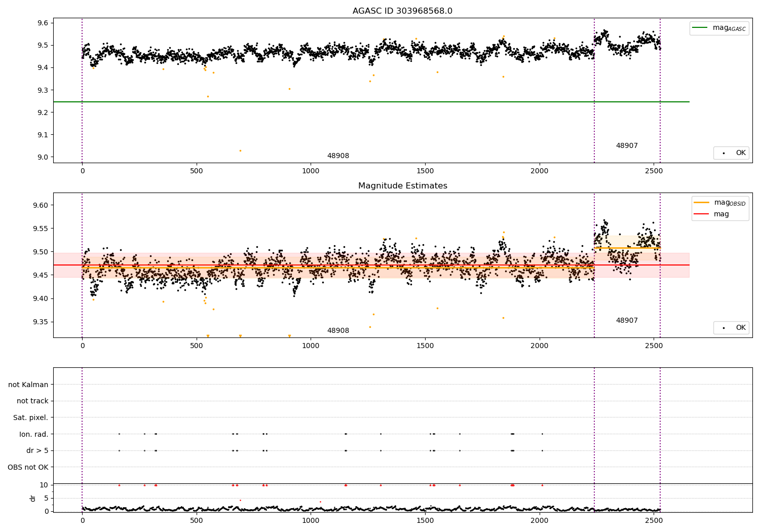
Task: Click the 'Magnitude Estimates' plot title
Action: [402, 186]
